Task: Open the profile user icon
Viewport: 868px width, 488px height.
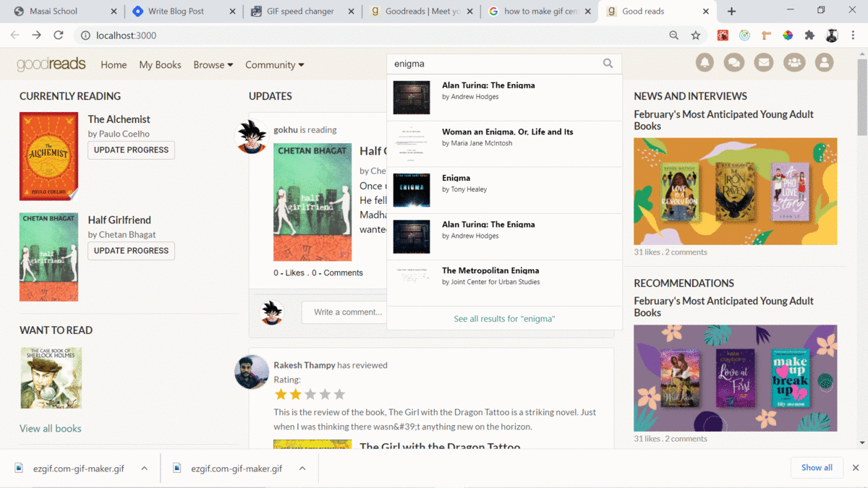Action: coord(824,63)
